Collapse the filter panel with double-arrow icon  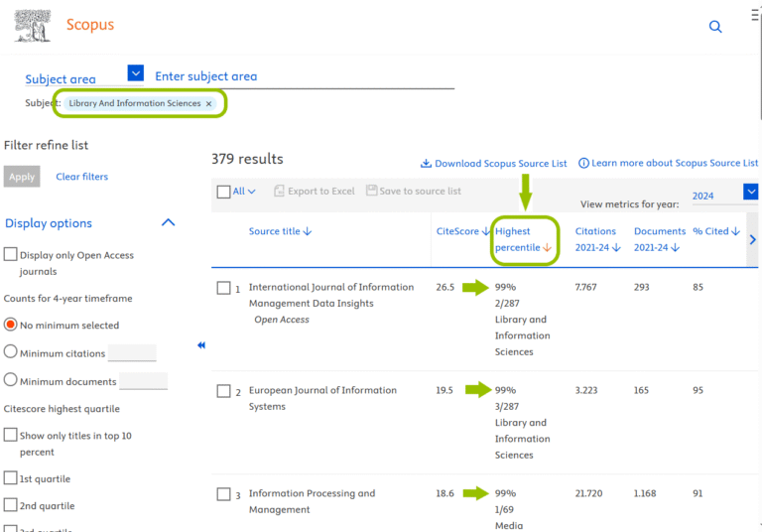click(201, 345)
